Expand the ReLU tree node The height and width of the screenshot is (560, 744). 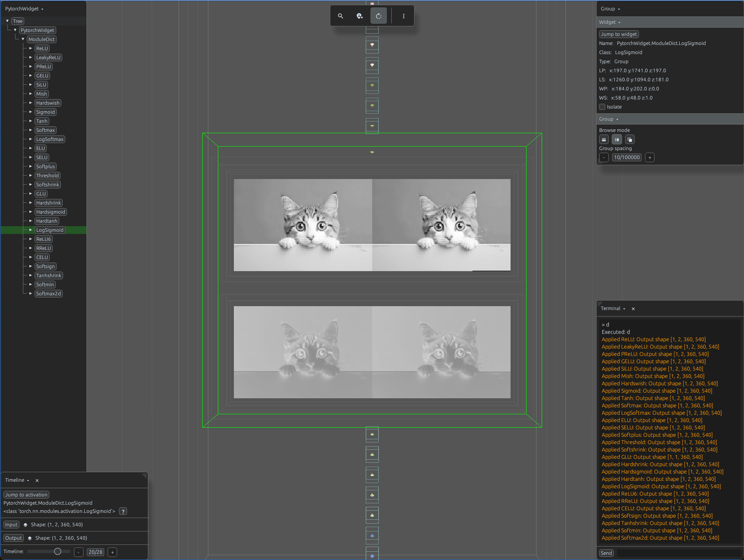click(31, 48)
